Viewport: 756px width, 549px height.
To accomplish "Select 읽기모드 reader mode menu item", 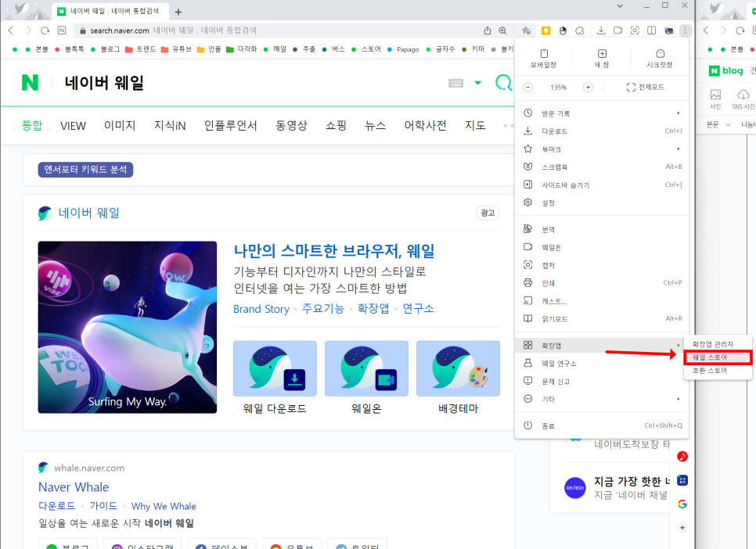I will click(x=602, y=318).
